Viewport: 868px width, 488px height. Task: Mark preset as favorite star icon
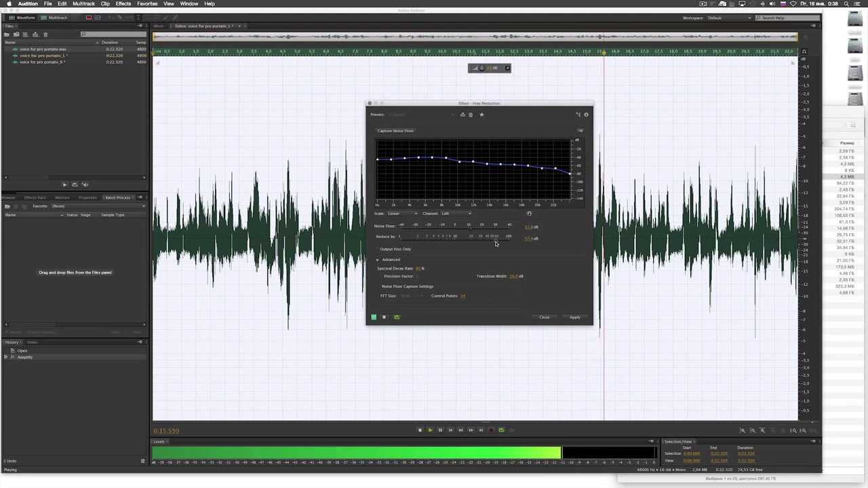[481, 115]
